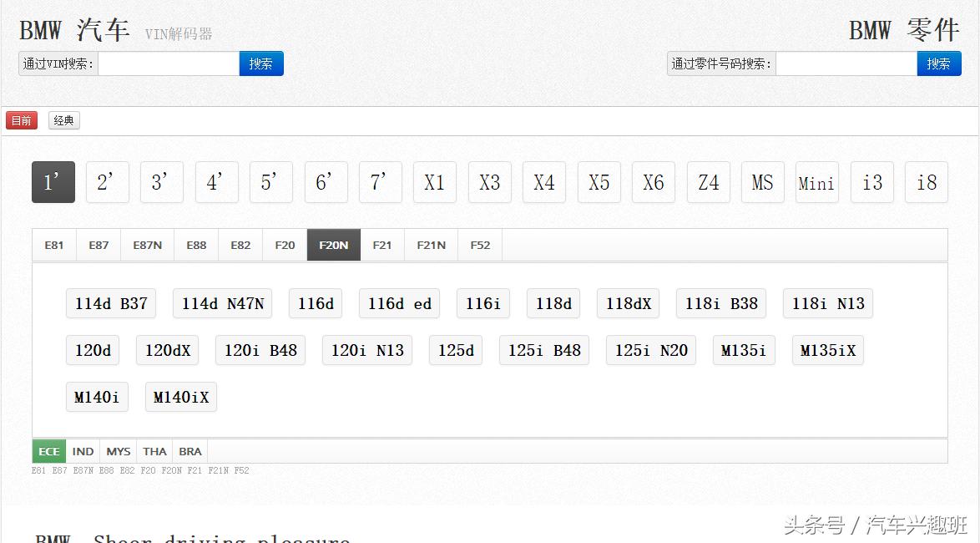Open the THA market tab
Image resolution: width=980 pixels, height=543 pixels.
pyautogui.click(x=154, y=451)
